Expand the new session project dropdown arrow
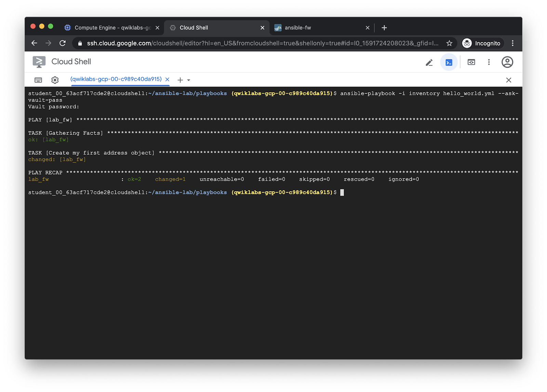The width and height of the screenshot is (547, 392). [189, 80]
